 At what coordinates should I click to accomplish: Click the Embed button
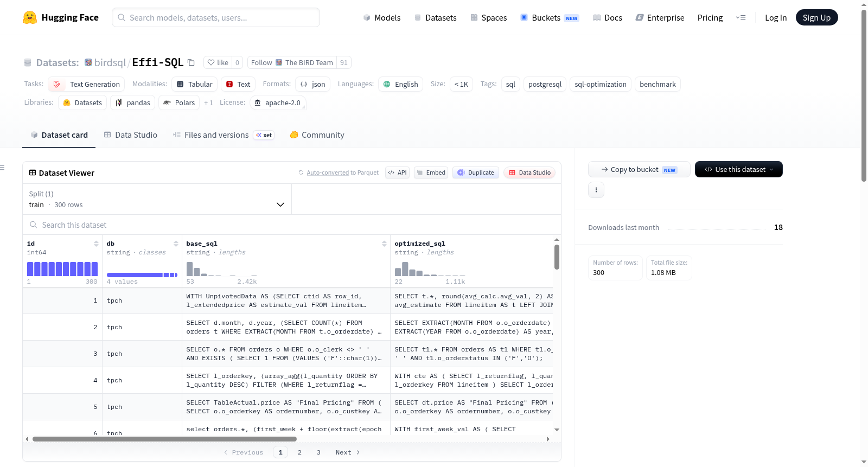[431, 172]
